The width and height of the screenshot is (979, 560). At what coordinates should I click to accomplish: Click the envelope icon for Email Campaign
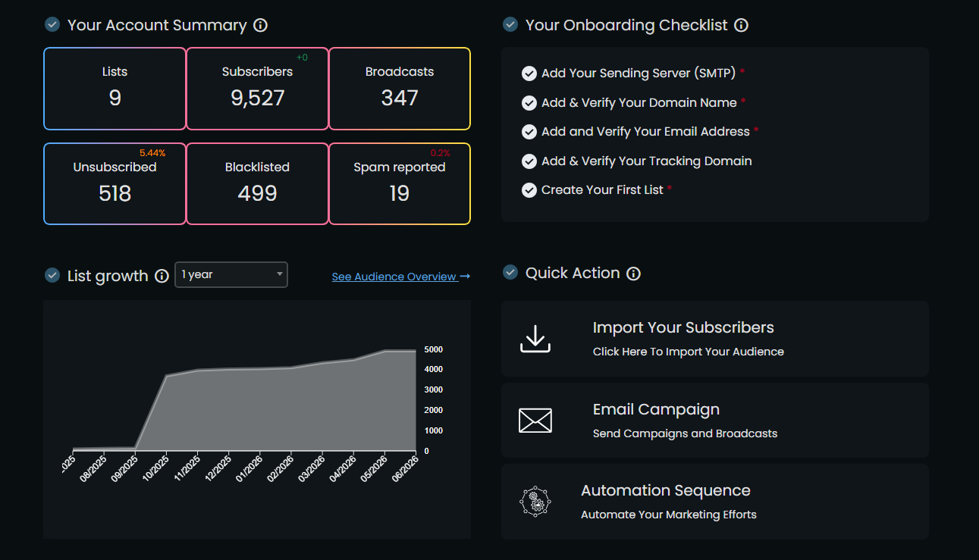pos(535,420)
